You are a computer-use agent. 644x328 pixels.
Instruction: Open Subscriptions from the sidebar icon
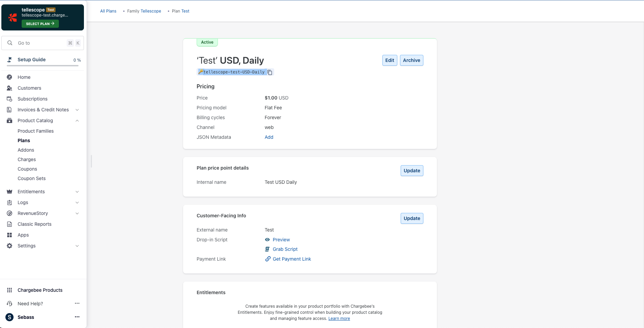click(x=9, y=99)
